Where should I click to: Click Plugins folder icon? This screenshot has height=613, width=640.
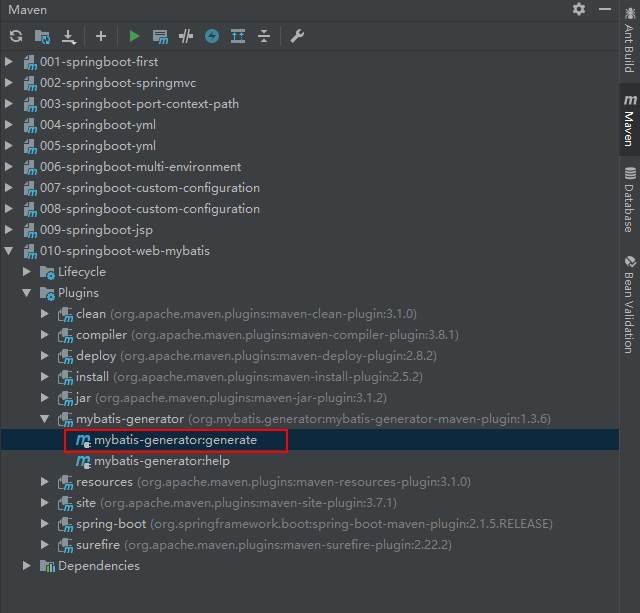pyautogui.click(x=47, y=293)
